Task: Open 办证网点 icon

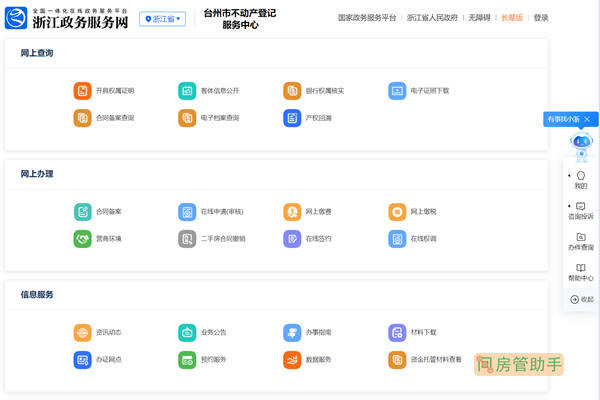Action: tap(82, 360)
